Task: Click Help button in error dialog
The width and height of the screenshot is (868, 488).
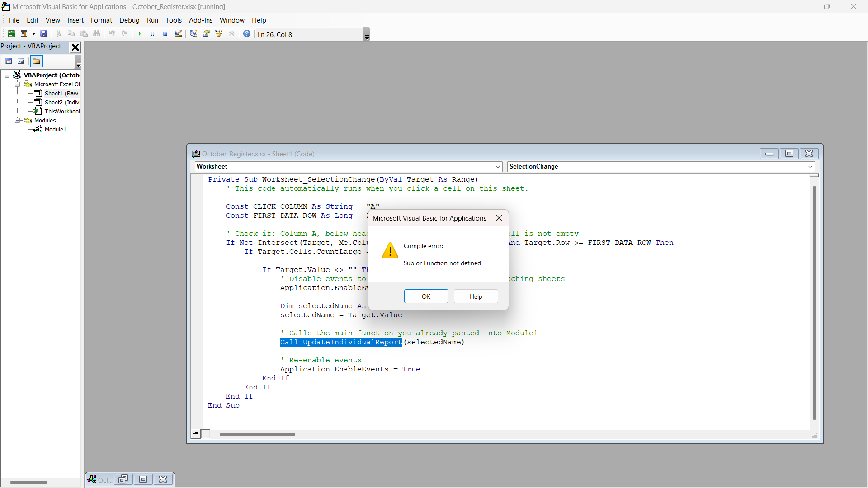Action: click(476, 296)
